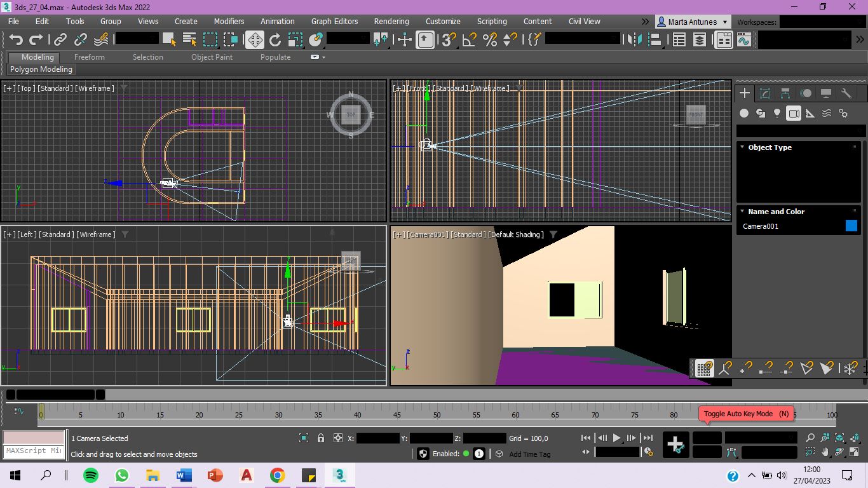Open the Utilities wrench panel tab
This screenshot has height=488, width=868.
point(846,93)
